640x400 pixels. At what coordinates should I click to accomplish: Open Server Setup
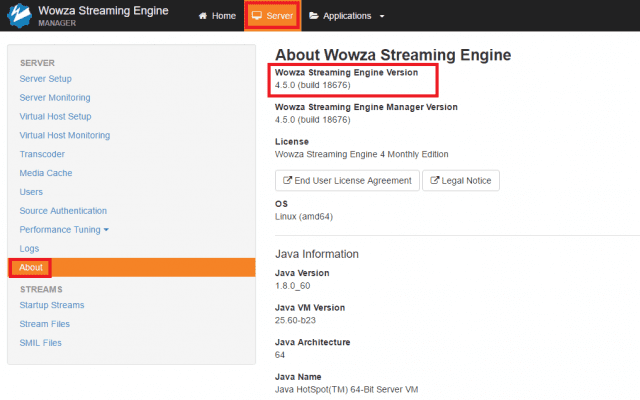coord(46,79)
